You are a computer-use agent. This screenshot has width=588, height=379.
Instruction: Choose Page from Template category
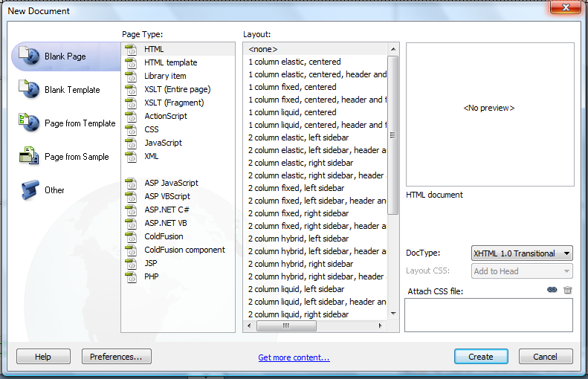[x=80, y=123]
